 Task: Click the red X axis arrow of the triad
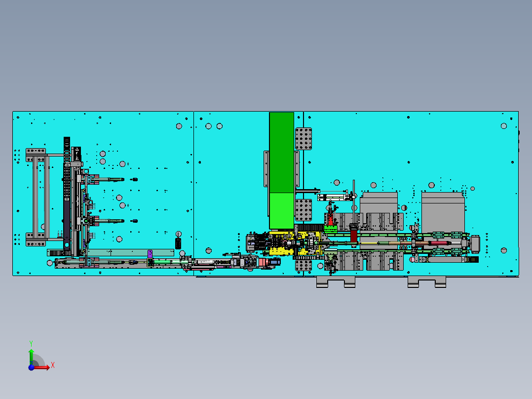pyautogui.click(x=42, y=367)
